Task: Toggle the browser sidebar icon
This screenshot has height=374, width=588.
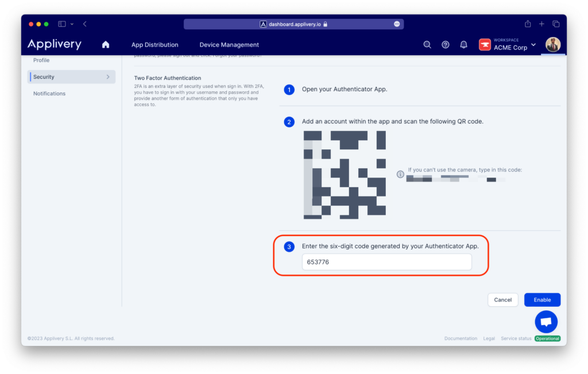Action: tap(62, 24)
